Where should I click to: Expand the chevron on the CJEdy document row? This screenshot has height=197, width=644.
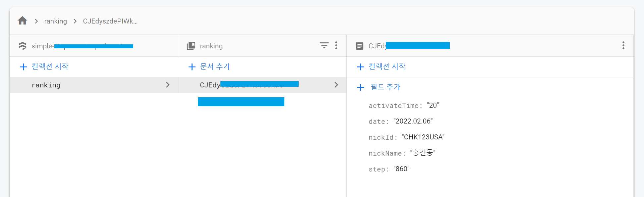click(336, 85)
